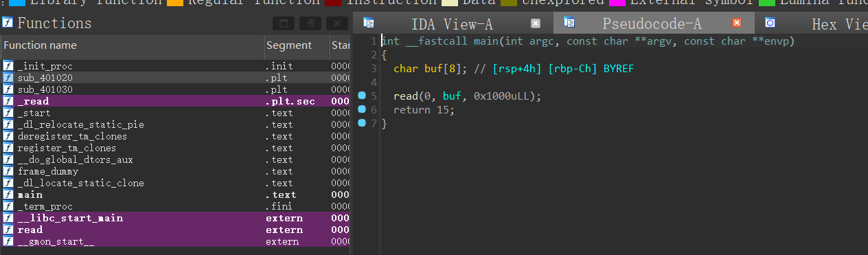Select _init_proc in the functions list
This screenshot has height=255, width=868.
pyautogui.click(x=175, y=66)
